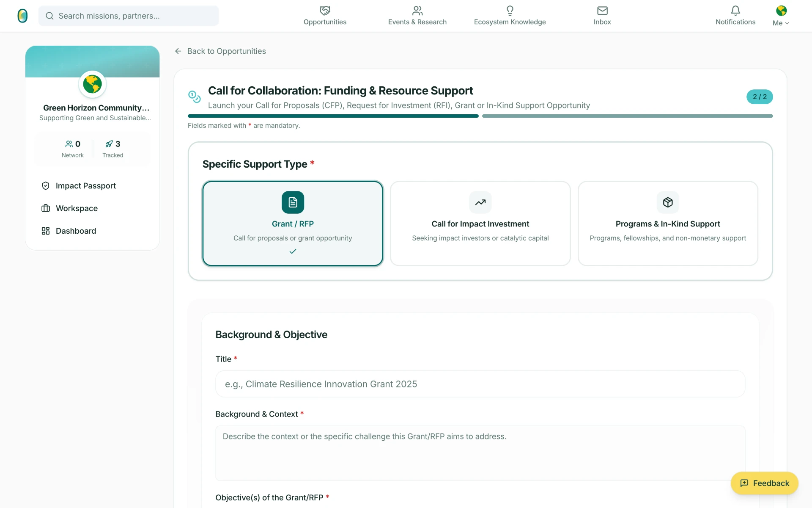Open Inbox envelope icon
The height and width of the screenshot is (508, 812).
pyautogui.click(x=602, y=10)
